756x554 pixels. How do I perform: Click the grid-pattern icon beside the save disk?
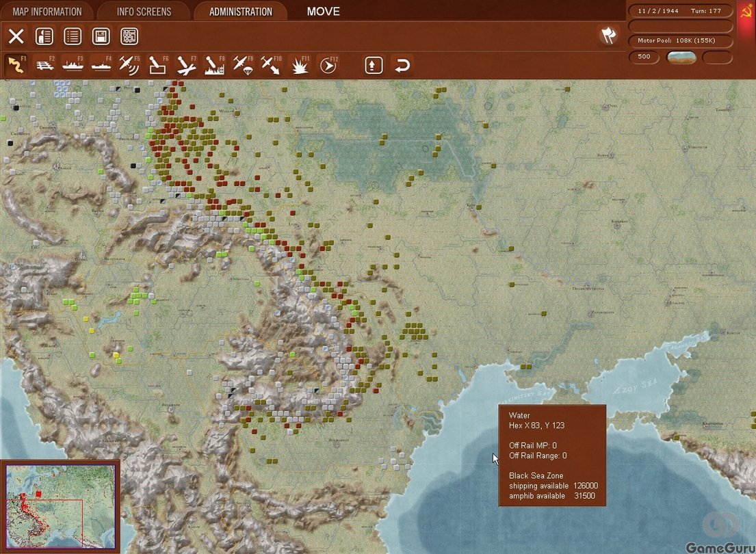129,36
